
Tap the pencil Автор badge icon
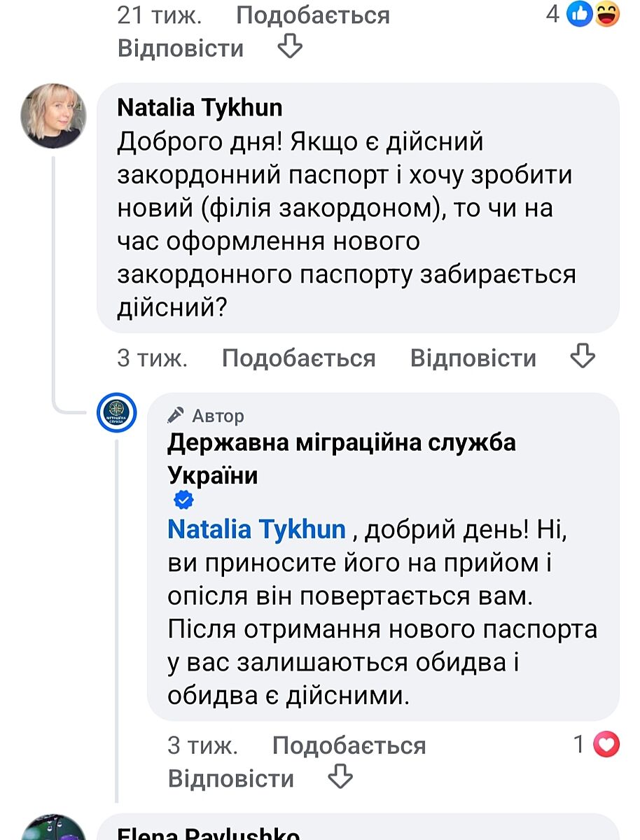176,416
